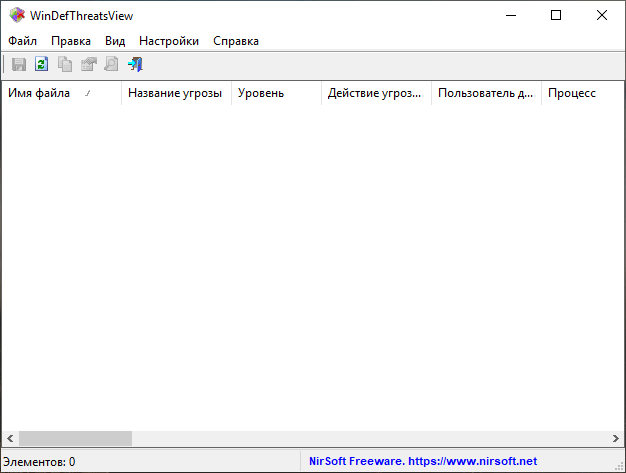Image resolution: width=626 pixels, height=473 pixels.
Task: Open the Правка menu
Action: tap(71, 41)
